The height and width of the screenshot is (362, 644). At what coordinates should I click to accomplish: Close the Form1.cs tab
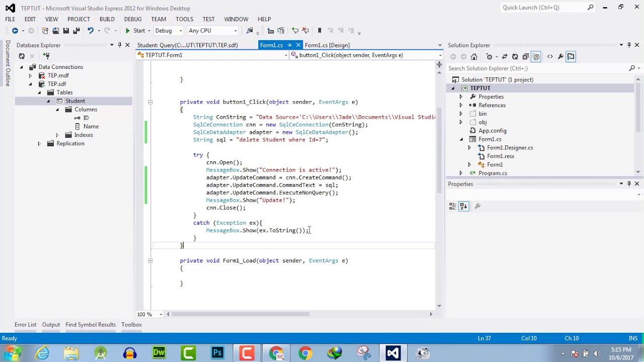pos(298,45)
